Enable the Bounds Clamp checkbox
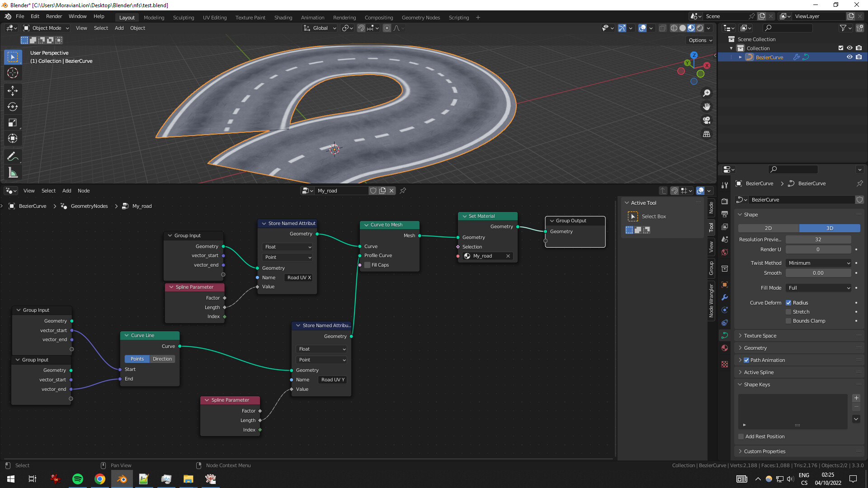The image size is (868, 488). tap(788, 321)
